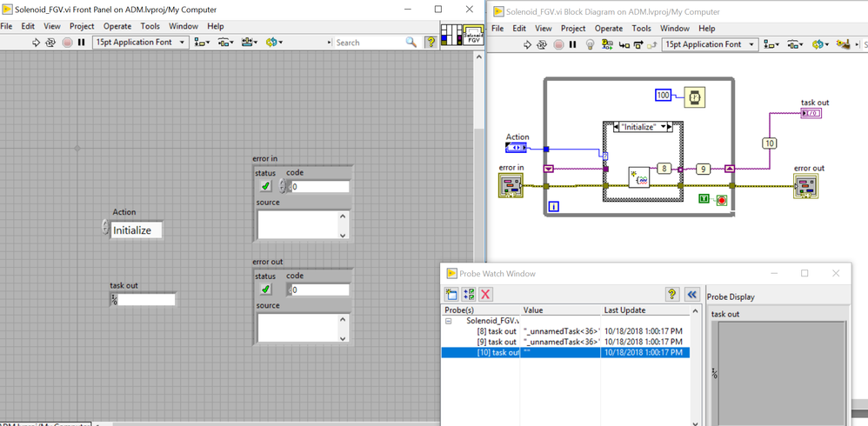This screenshot has width=868, height=426.
Task: Open Window menu in Block Diagram window
Action: tap(675, 28)
